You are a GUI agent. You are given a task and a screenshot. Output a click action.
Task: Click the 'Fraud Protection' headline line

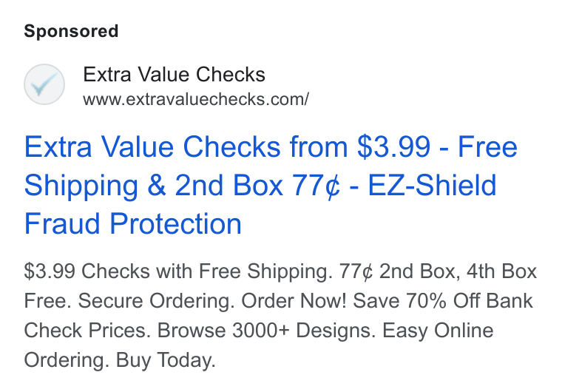132,224
